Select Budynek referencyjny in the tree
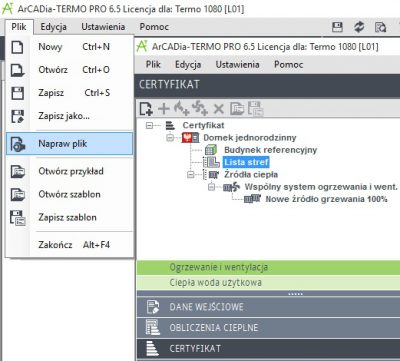Screen dimensions: 400x361 point(270,150)
